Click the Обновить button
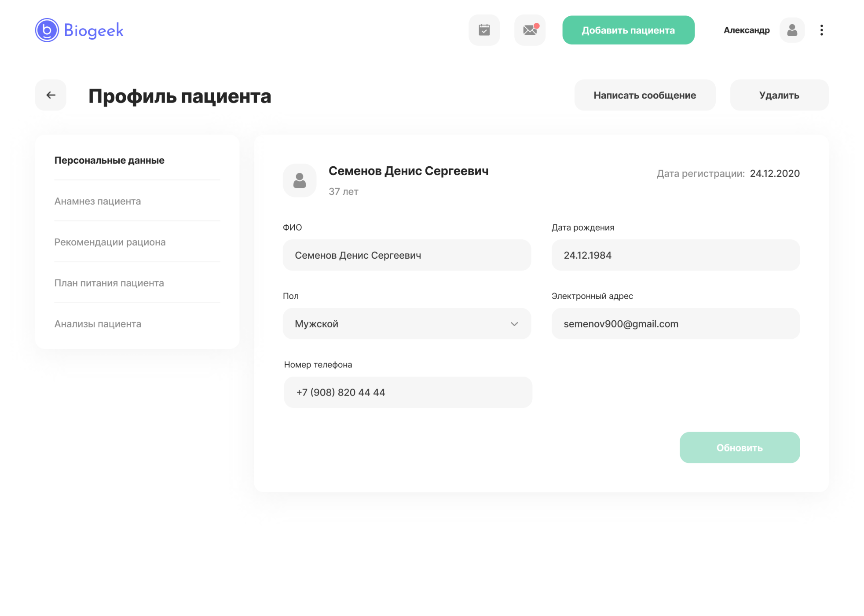 coord(740,447)
